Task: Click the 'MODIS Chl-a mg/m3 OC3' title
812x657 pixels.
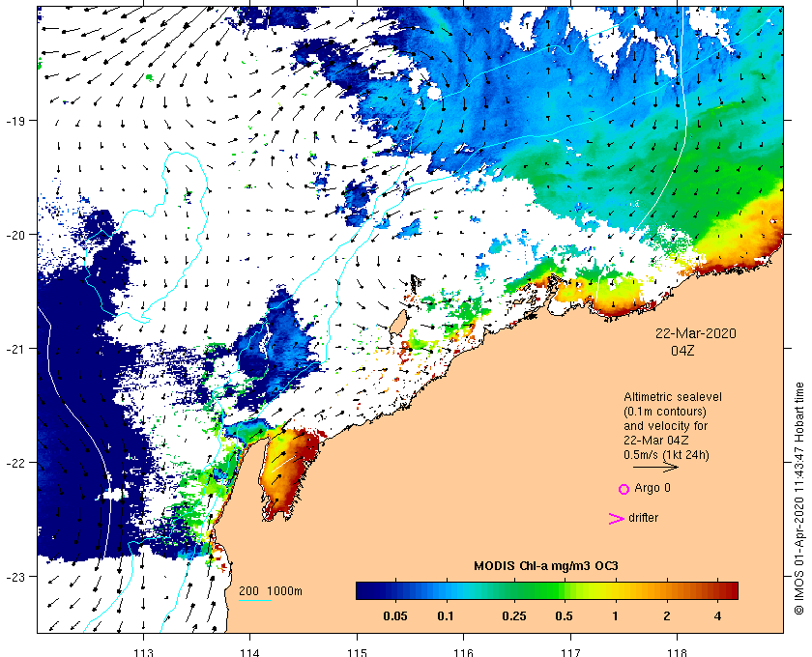Action: 546,566
